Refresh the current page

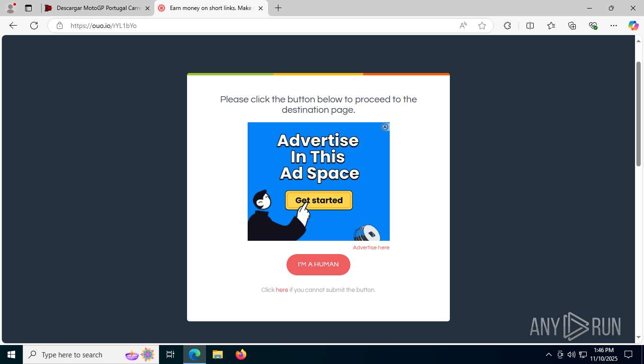pos(34,26)
